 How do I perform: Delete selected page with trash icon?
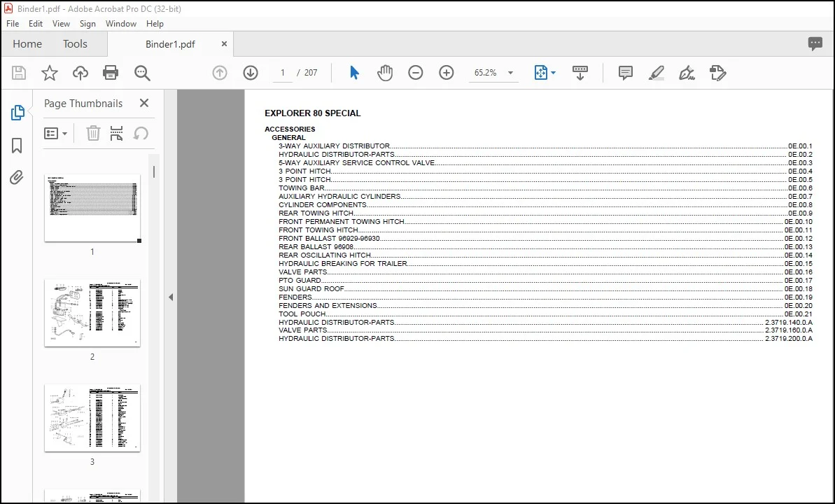tap(93, 133)
